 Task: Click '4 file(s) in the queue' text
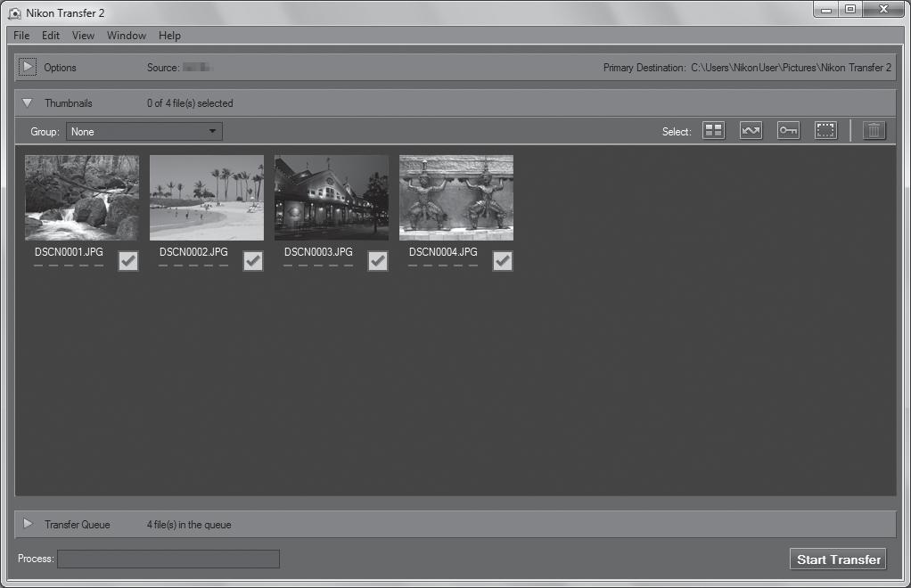(189, 525)
